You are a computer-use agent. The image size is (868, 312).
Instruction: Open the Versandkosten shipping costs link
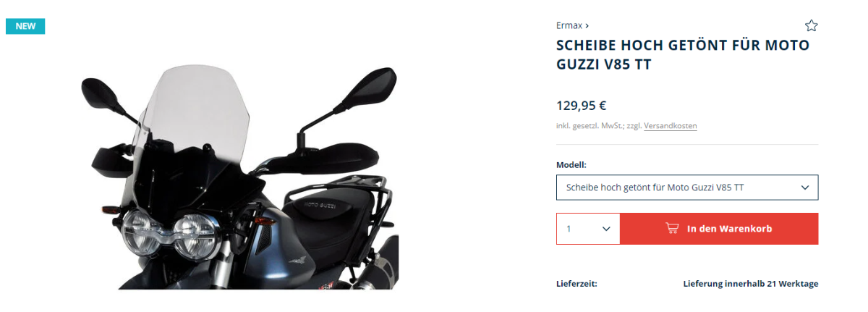coord(671,126)
